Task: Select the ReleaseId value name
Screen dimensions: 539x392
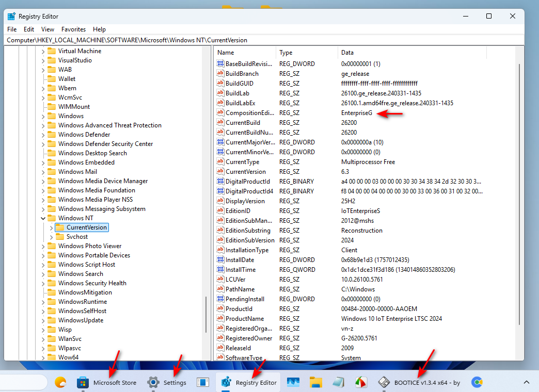Action: coord(238,348)
